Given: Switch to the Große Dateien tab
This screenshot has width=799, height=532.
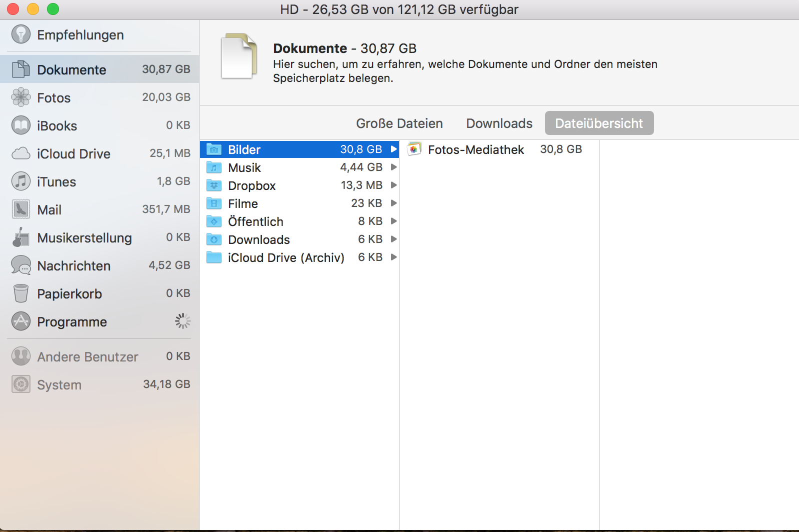Looking at the screenshot, I should [399, 123].
